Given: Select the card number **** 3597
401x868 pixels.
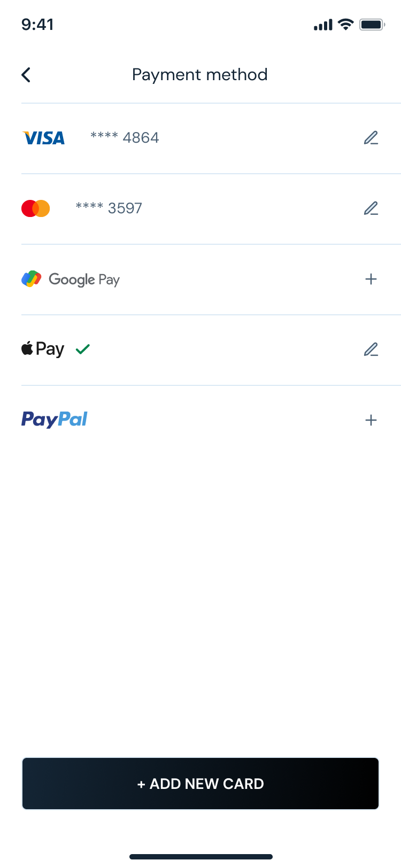Looking at the screenshot, I should [109, 208].
